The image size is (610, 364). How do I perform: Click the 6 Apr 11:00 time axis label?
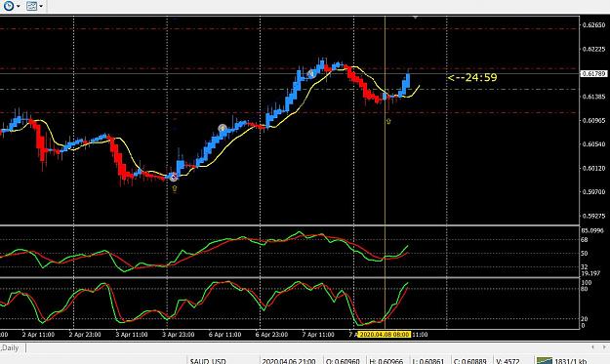pos(224,335)
